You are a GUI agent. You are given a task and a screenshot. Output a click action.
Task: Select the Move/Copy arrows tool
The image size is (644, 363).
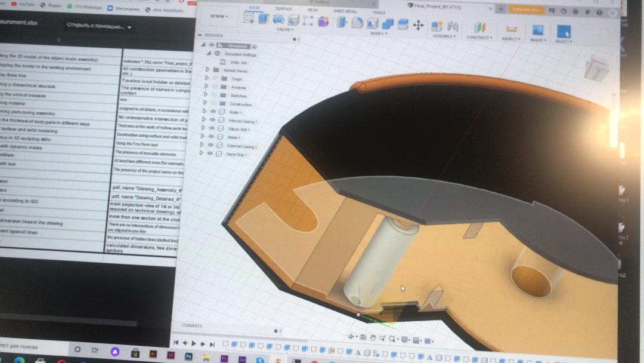418,25
